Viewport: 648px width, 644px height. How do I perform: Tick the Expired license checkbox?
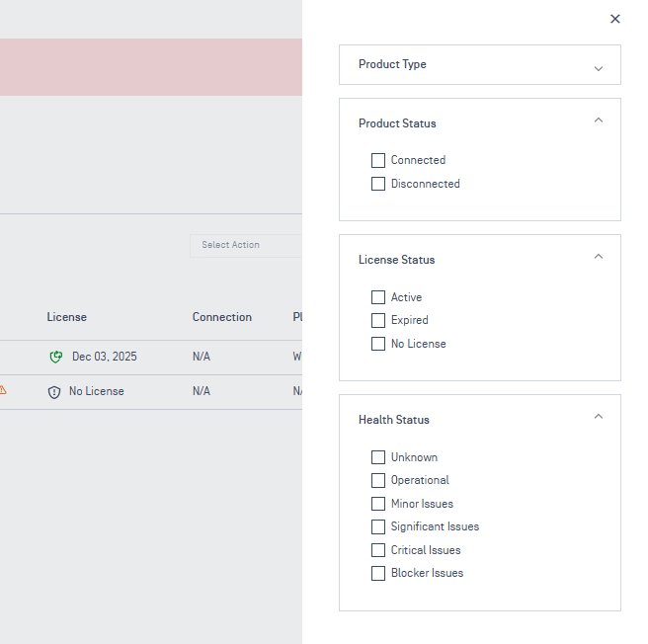tap(378, 320)
